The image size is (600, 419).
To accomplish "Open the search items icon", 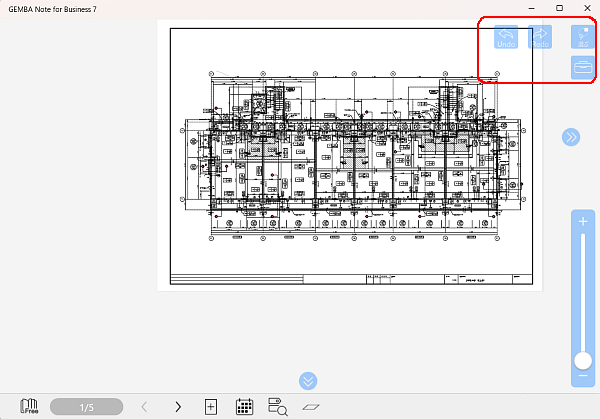I will pyautogui.click(x=278, y=407).
